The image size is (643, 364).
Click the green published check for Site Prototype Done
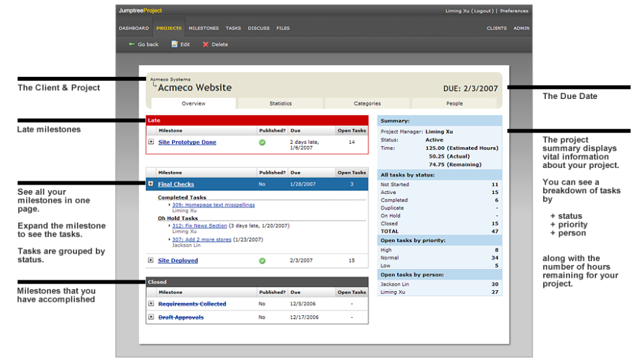pyautogui.click(x=262, y=143)
